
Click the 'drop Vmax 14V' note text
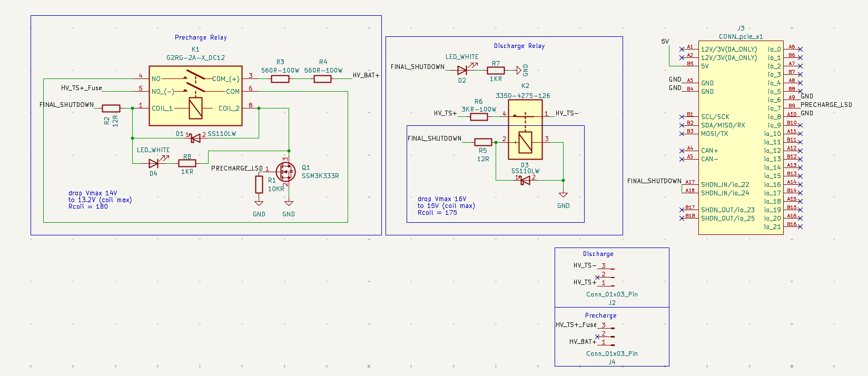pyautogui.click(x=93, y=193)
